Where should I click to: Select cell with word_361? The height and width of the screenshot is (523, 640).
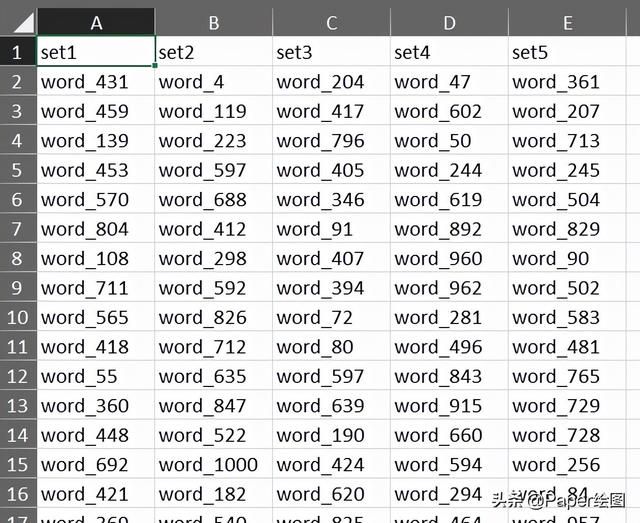pyautogui.click(x=567, y=81)
